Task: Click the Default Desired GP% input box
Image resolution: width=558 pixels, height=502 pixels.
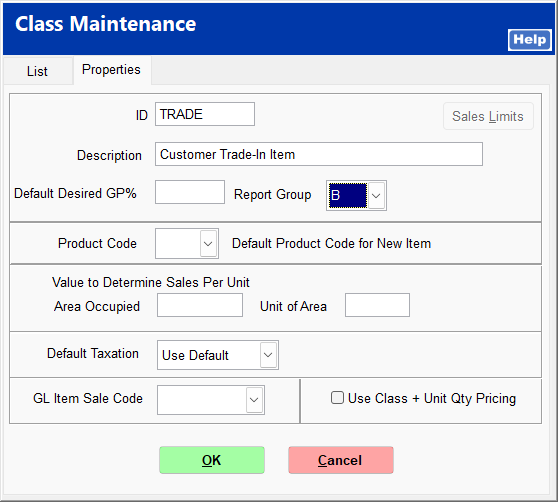Action: (190, 192)
